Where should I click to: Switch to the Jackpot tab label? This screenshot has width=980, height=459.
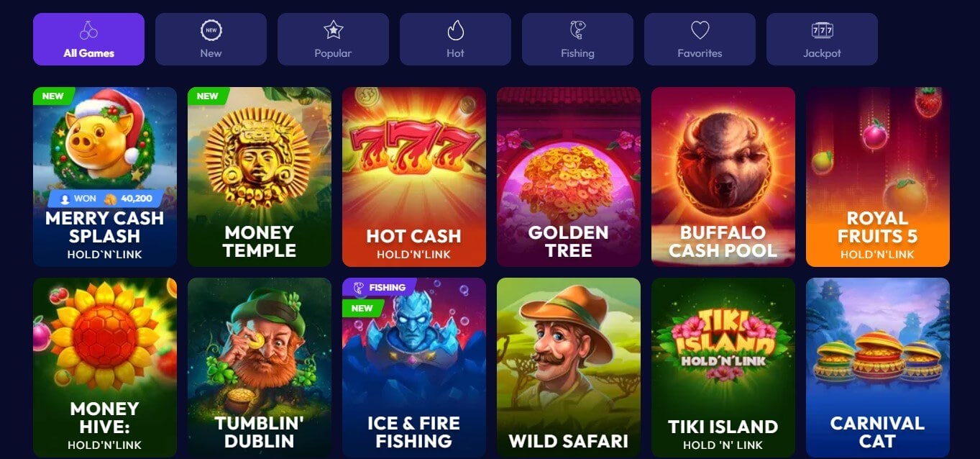[822, 53]
